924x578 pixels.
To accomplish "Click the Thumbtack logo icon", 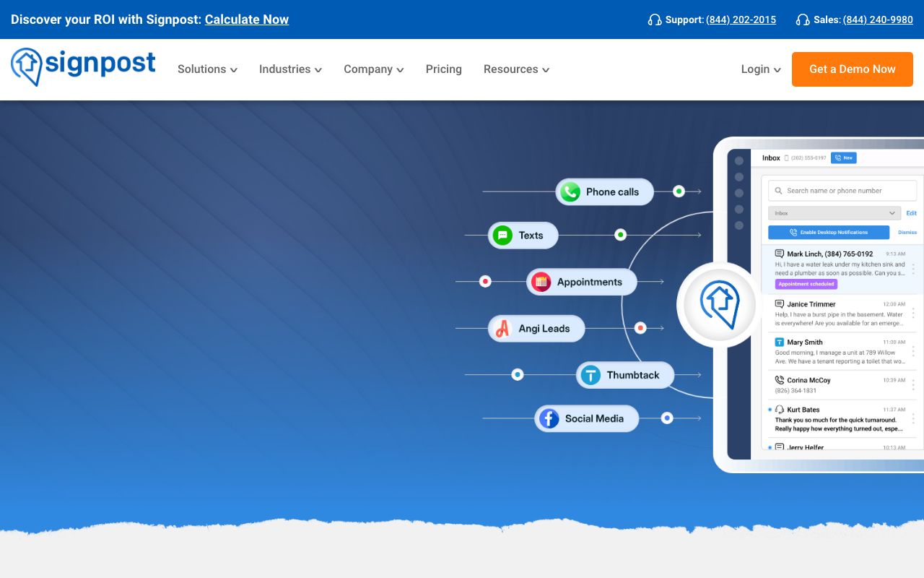I will (x=590, y=375).
